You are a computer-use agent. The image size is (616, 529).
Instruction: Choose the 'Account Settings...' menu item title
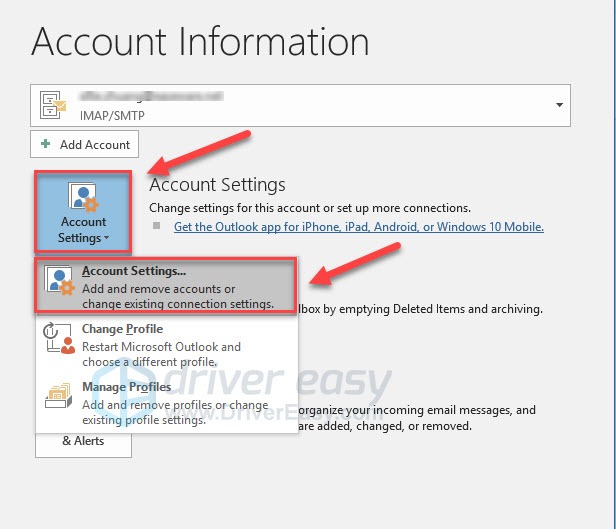[x=134, y=271]
